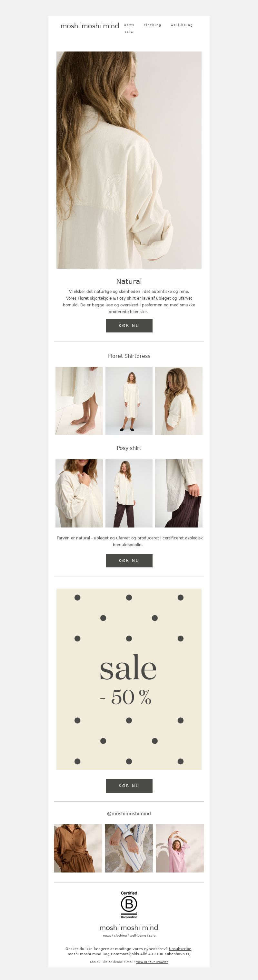Viewport: 258px width, 980px height.
Task: Click KØB NU button under Natural text
Action: coord(129,326)
